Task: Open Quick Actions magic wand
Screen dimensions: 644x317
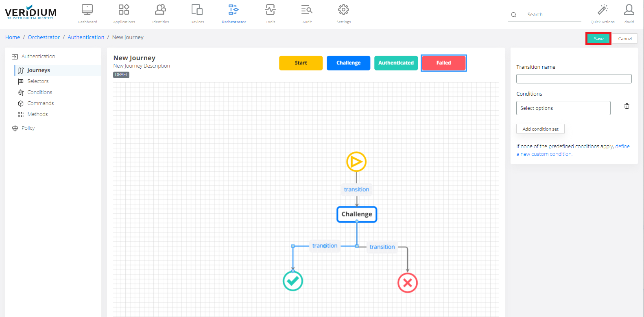Action: tap(603, 10)
